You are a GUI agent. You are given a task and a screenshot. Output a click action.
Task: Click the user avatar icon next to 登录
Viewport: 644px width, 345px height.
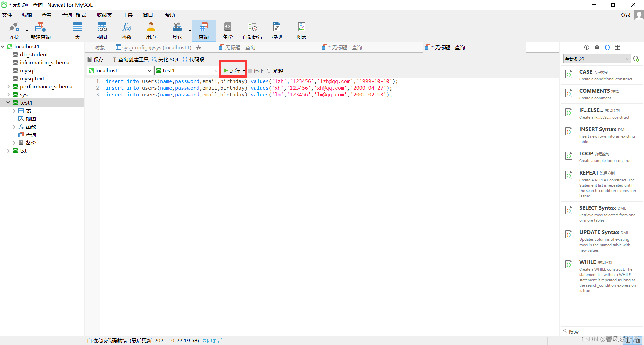click(x=639, y=15)
